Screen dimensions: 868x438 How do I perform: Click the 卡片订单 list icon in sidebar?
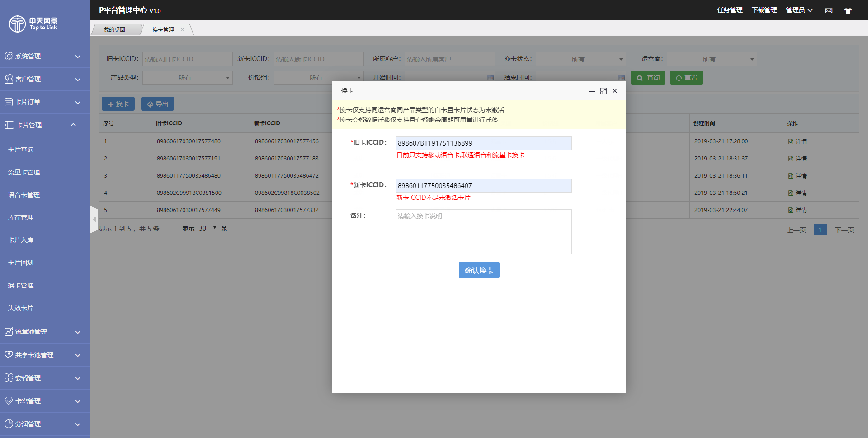[x=9, y=102]
